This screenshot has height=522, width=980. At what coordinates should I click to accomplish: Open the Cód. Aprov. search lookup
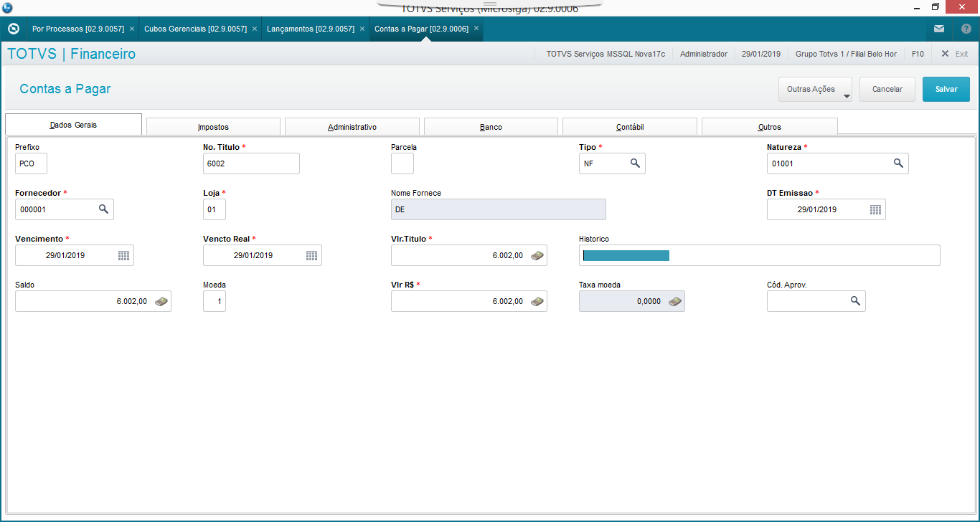click(x=855, y=301)
